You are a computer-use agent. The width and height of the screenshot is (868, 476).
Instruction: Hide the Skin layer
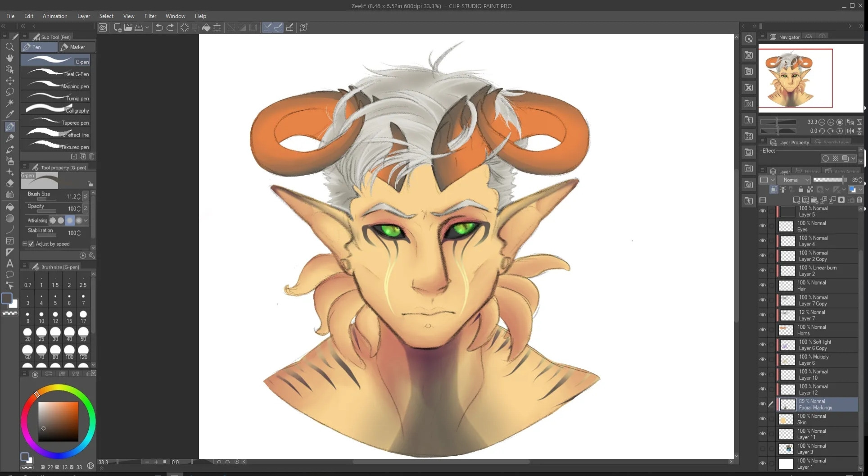[763, 419]
